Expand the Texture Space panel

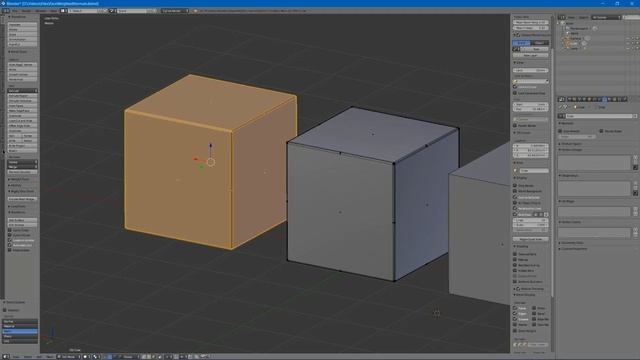point(571,144)
